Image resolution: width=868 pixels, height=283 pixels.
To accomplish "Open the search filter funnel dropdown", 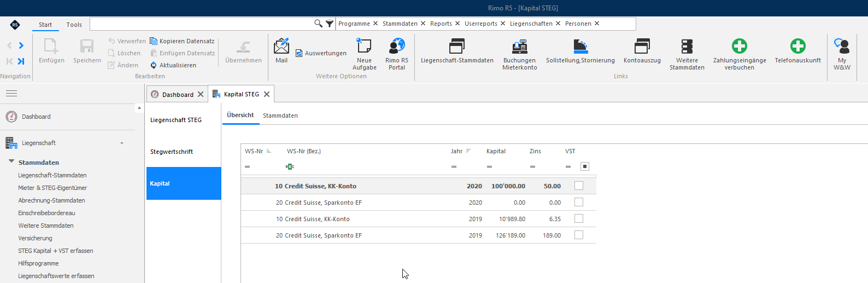I will (330, 24).
